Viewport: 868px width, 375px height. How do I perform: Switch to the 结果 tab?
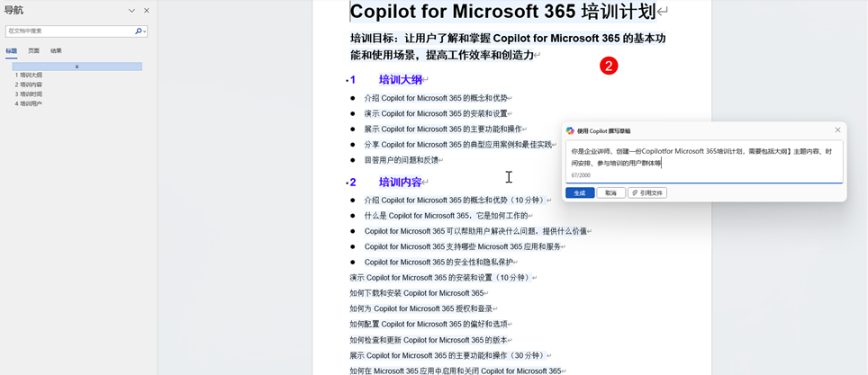[x=56, y=51]
